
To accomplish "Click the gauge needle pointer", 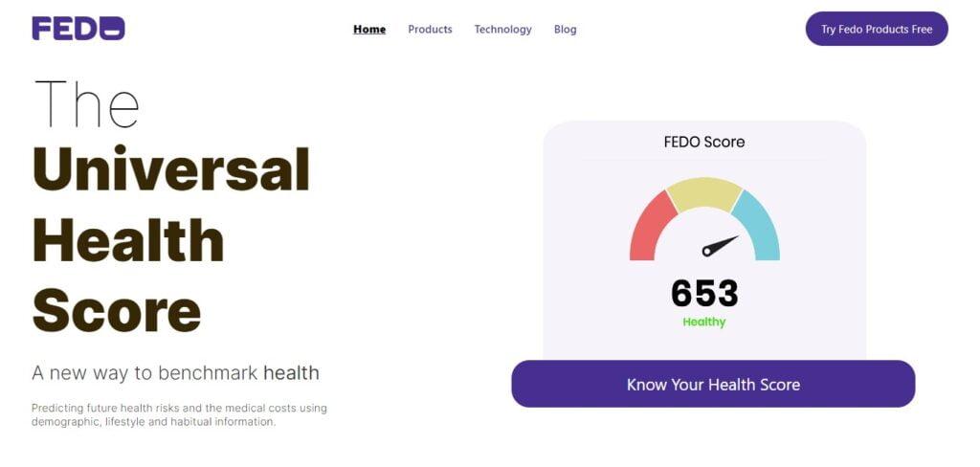I will (x=720, y=246).
